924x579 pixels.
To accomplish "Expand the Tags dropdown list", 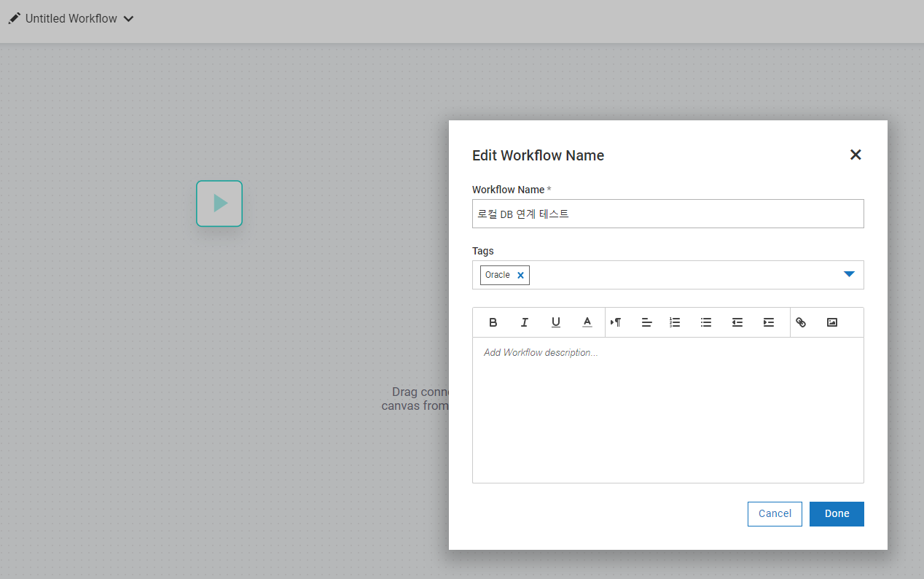I will tap(848, 274).
